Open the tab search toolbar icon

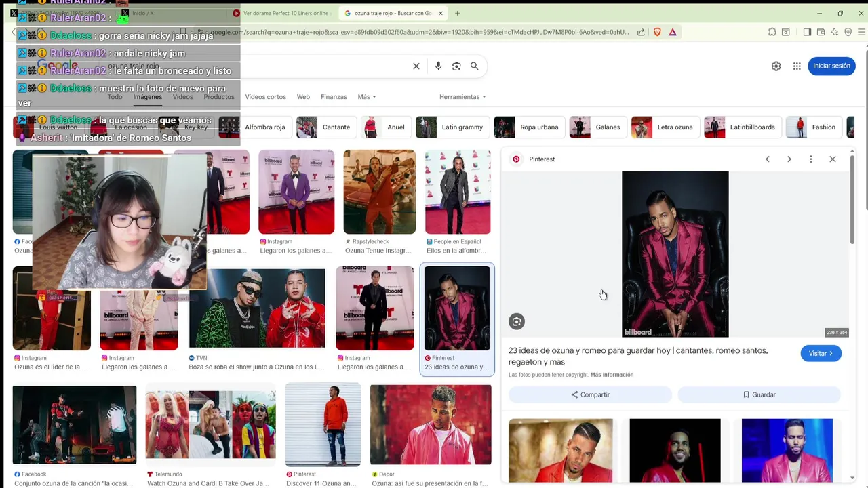click(x=786, y=32)
